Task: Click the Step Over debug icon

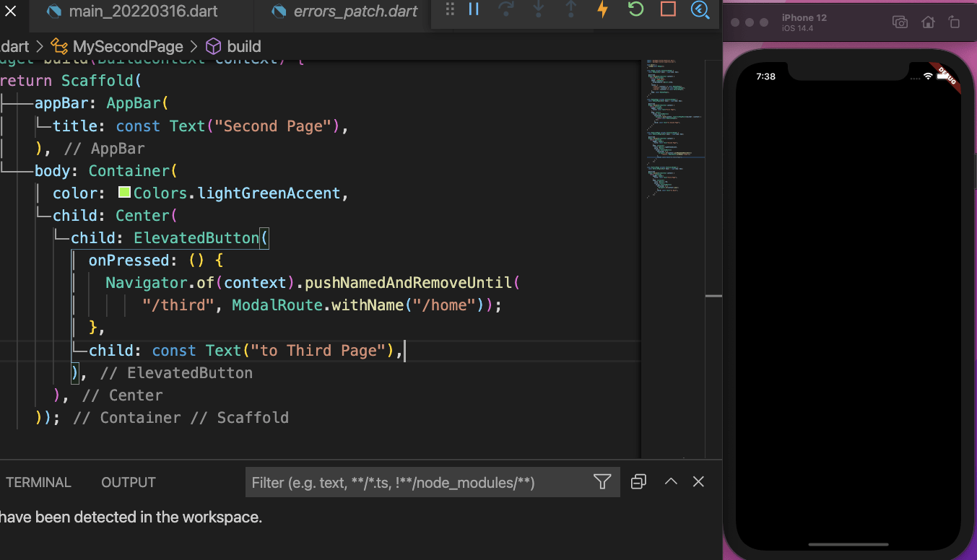Action: pyautogui.click(x=506, y=9)
